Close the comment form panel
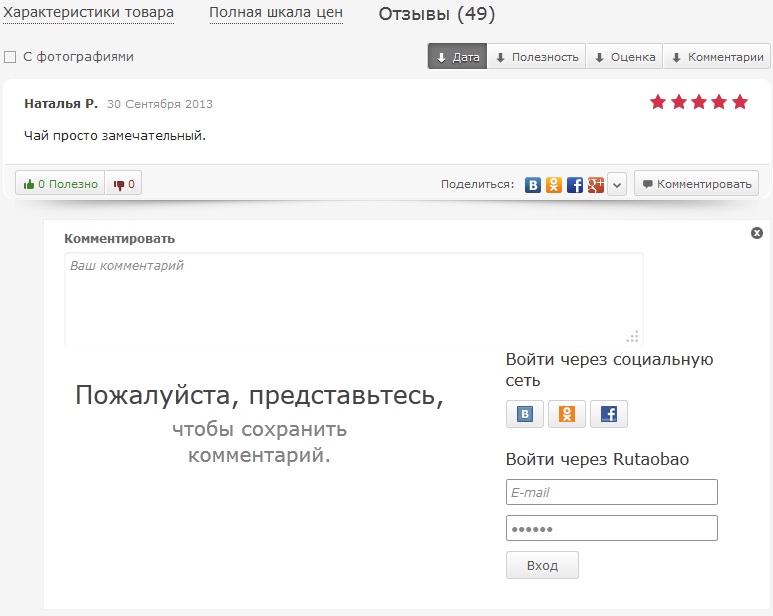Image resolution: width=773 pixels, height=616 pixels. [x=757, y=233]
